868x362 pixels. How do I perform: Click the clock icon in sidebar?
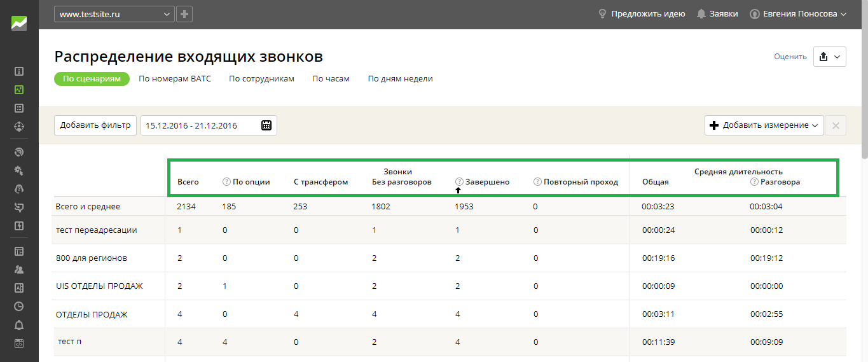pos(19,306)
